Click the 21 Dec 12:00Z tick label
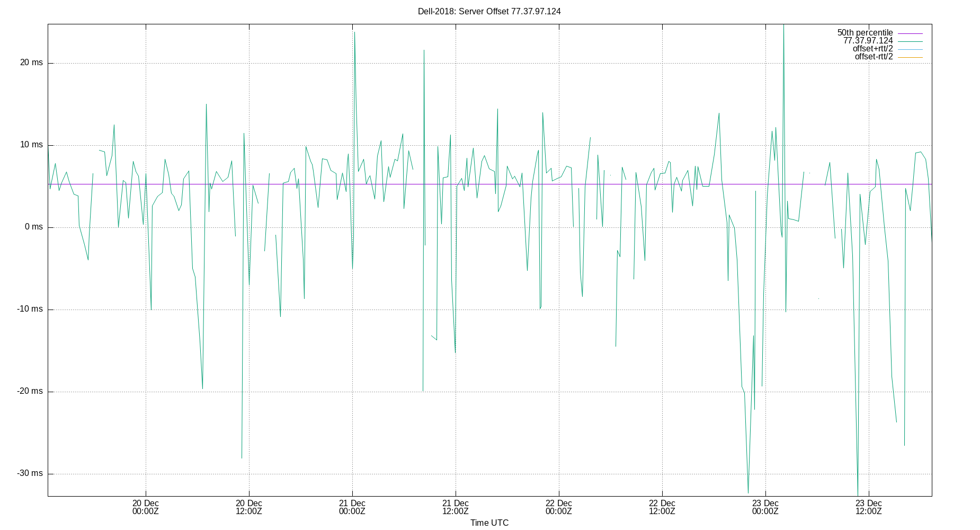The image size is (980, 530). coord(455,508)
